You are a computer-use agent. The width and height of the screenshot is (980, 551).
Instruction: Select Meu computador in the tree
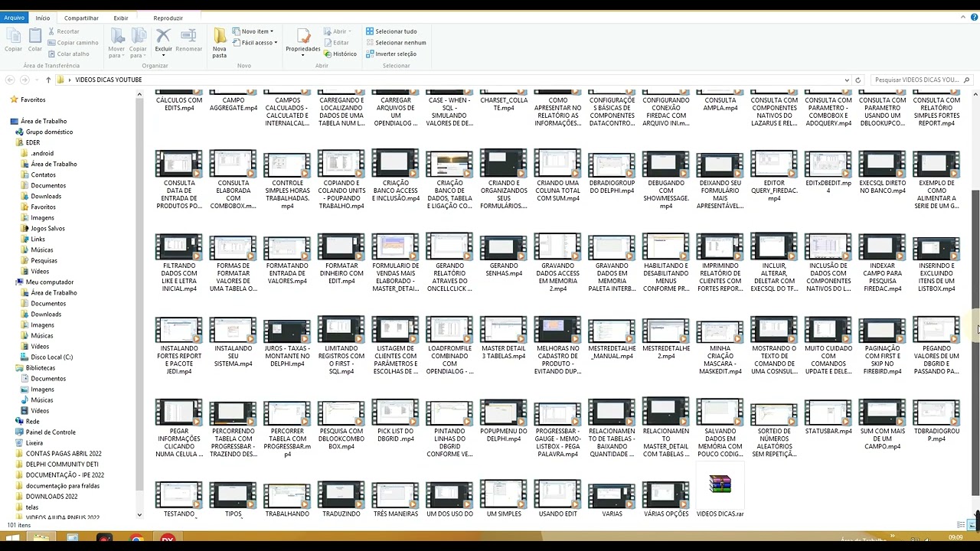click(x=50, y=282)
